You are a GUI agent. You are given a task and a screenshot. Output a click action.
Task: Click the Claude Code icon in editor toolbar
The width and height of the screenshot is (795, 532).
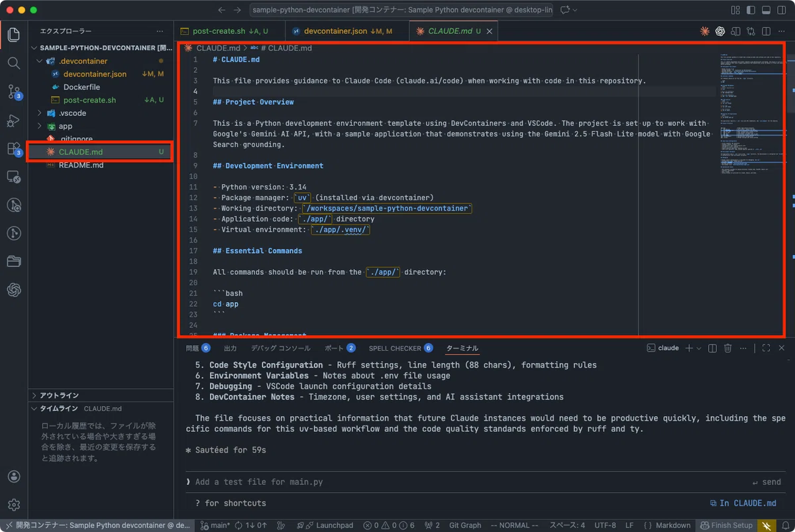705,31
